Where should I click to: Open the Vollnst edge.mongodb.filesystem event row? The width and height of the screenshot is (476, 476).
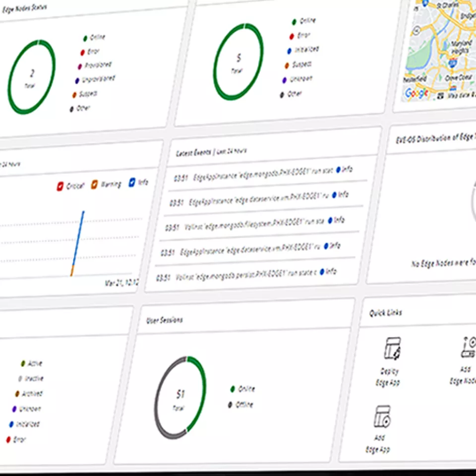click(x=255, y=224)
